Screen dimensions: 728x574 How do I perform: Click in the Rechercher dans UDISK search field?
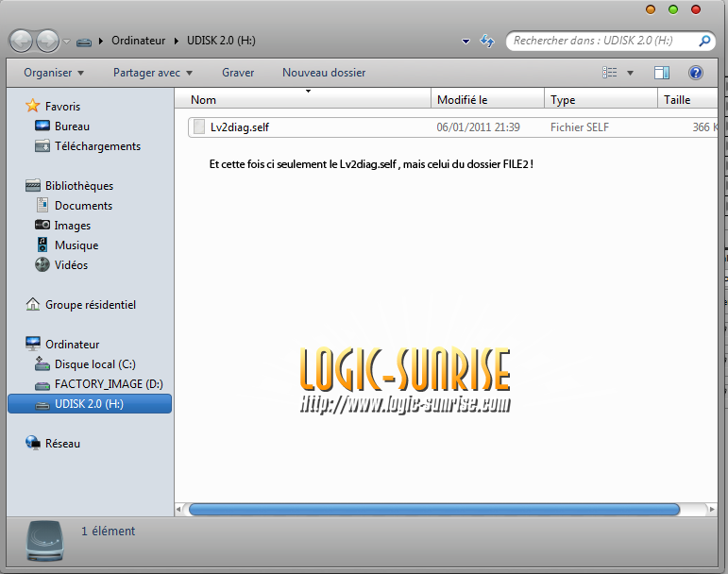click(602, 42)
